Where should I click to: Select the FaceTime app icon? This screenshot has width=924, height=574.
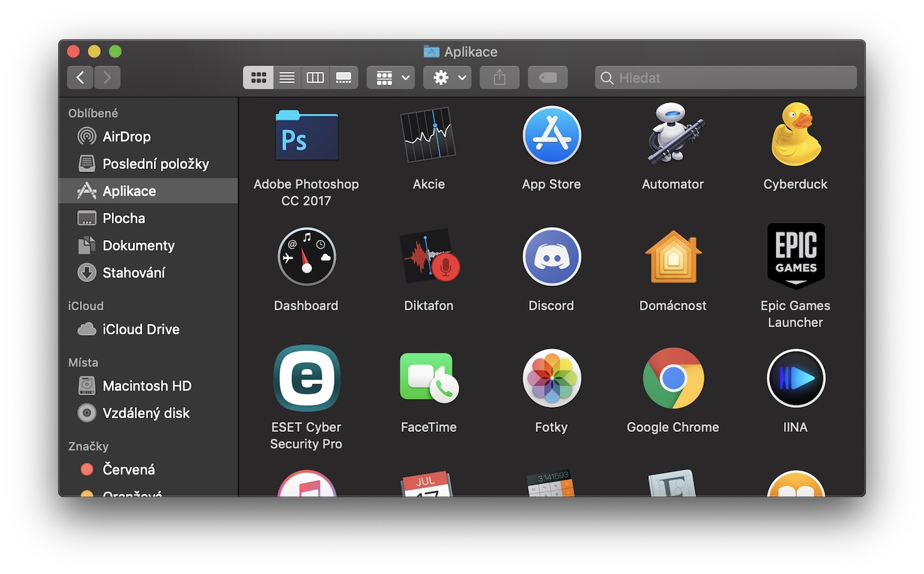(430, 378)
